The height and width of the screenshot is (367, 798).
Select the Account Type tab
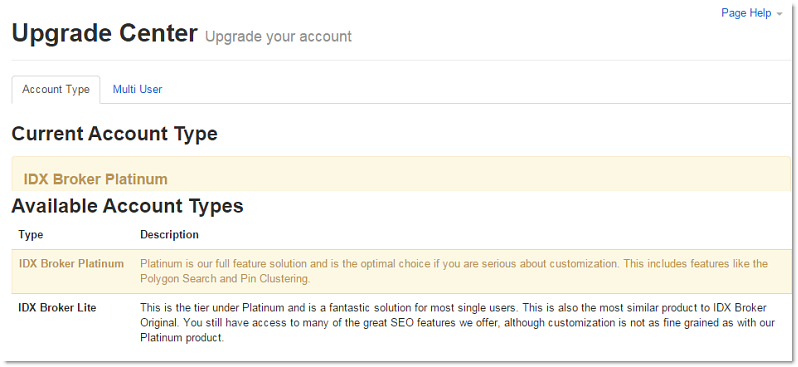[56, 90]
